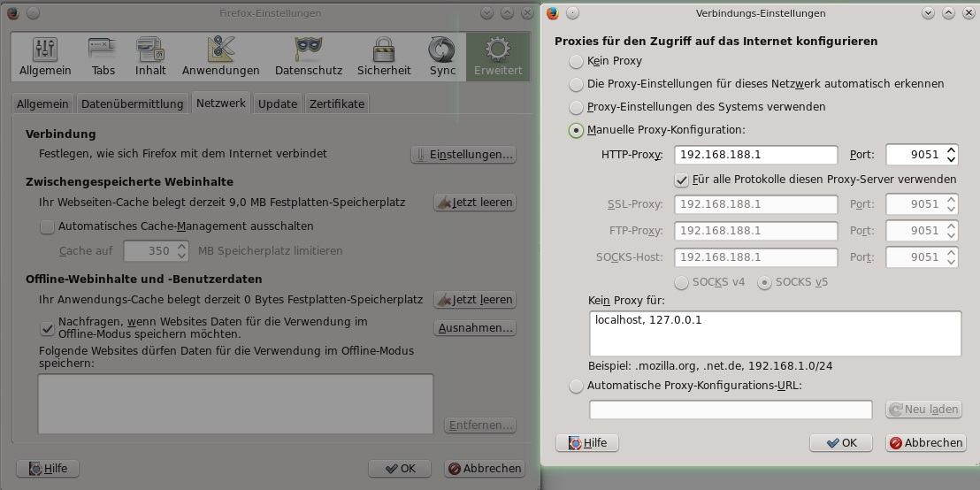980x490 pixels.
Task: Toggle Nachfragen offline data checkbox
Action: [x=47, y=327]
